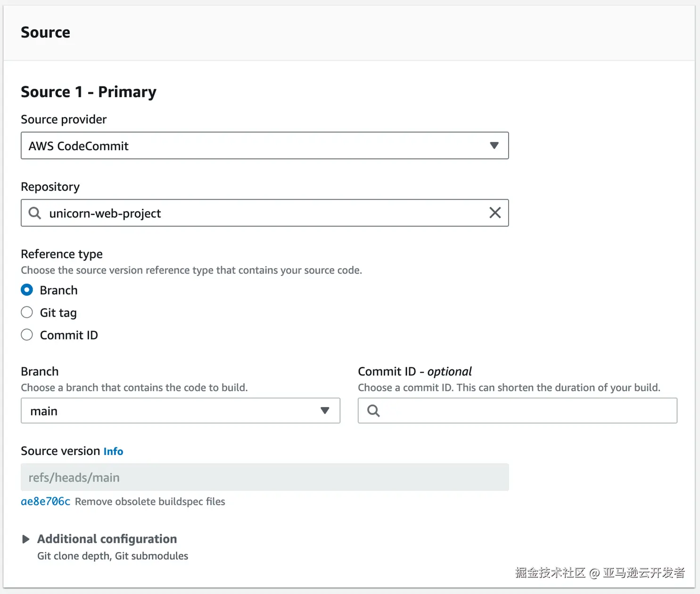
Task: Select the Branch reference type radio button
Action: point(27,290)
